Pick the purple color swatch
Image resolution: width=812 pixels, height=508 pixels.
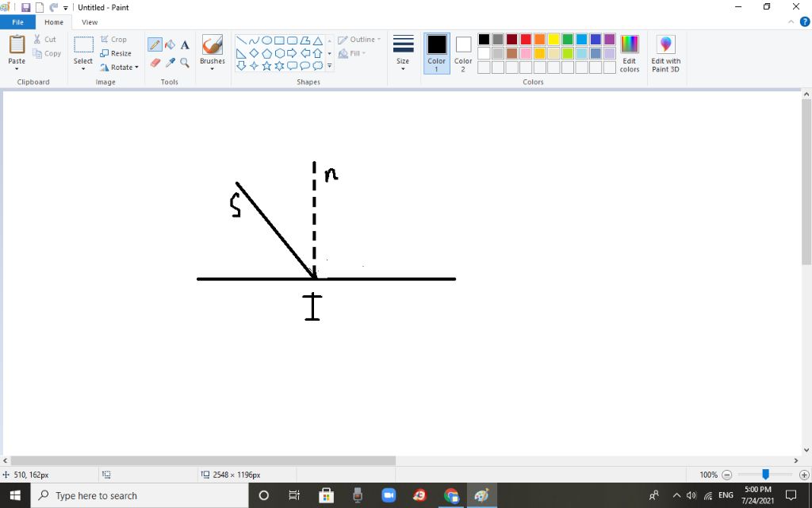click(x=610, y=40)
